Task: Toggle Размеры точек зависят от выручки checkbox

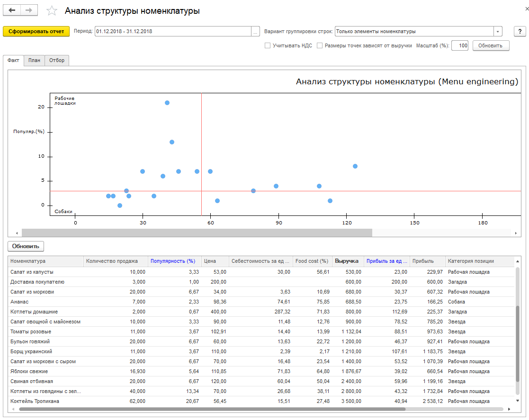Action: [x=320, y=46]
